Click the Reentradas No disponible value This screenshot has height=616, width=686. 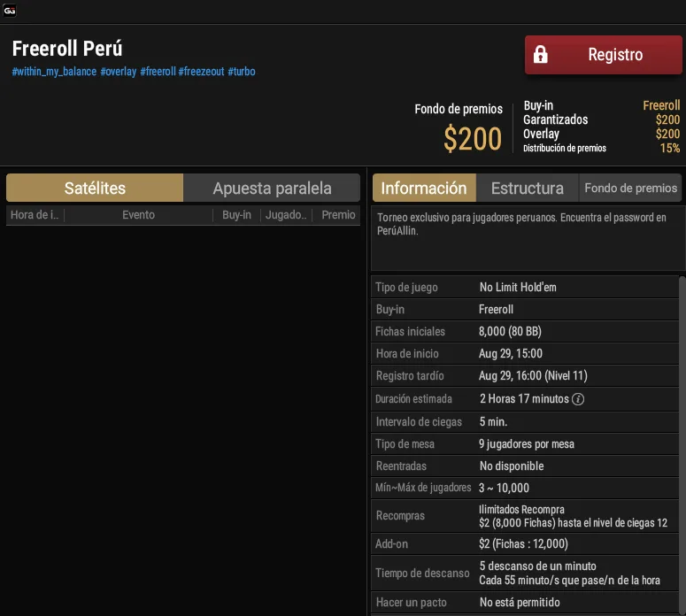coord(512,466)
